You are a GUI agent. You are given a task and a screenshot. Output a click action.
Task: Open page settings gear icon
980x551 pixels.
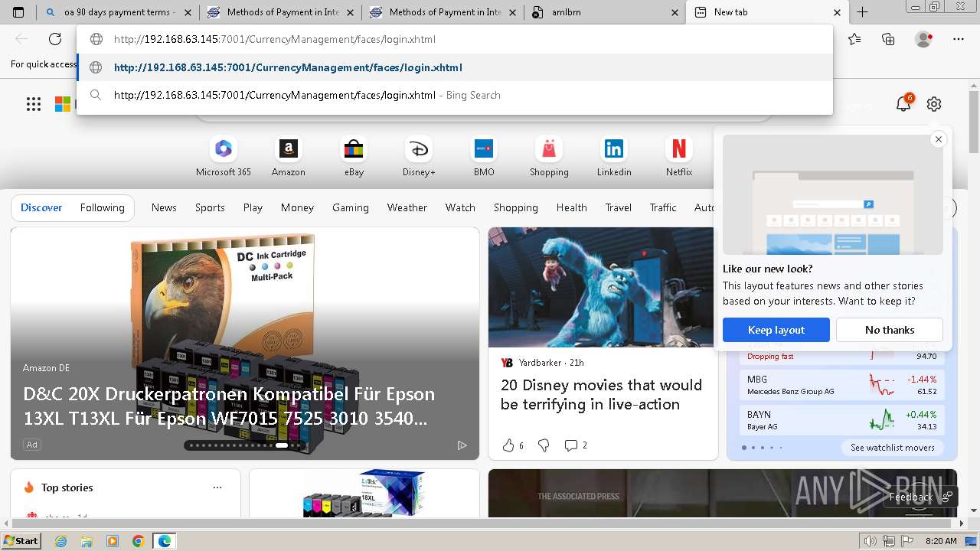[934, 104]
